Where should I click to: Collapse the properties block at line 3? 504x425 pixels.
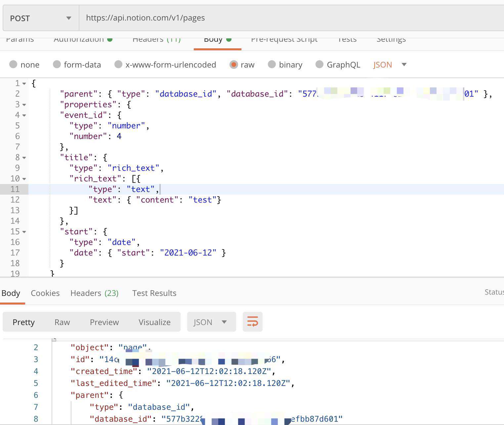pyautogui.click(x=24, y=105)
